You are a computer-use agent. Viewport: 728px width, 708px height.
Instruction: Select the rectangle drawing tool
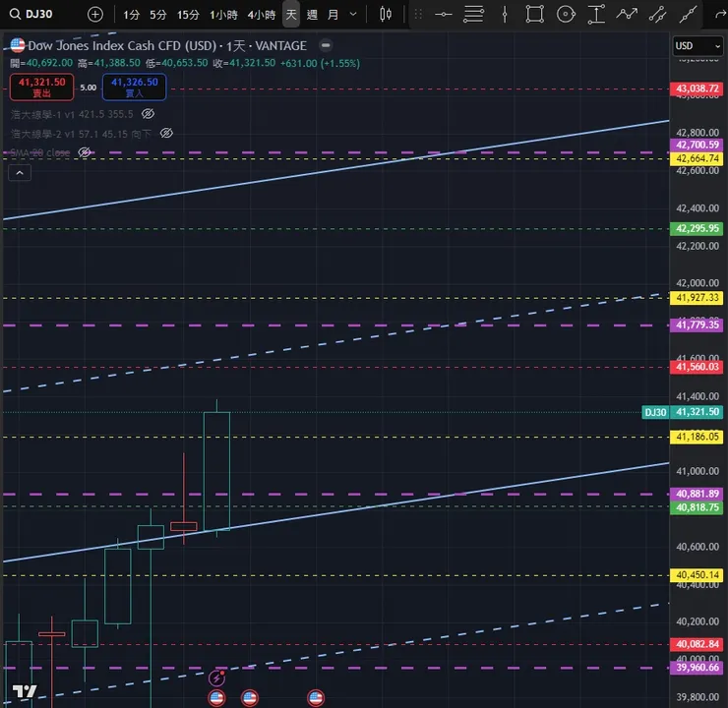pyautogui.click(x=535, y=15)
